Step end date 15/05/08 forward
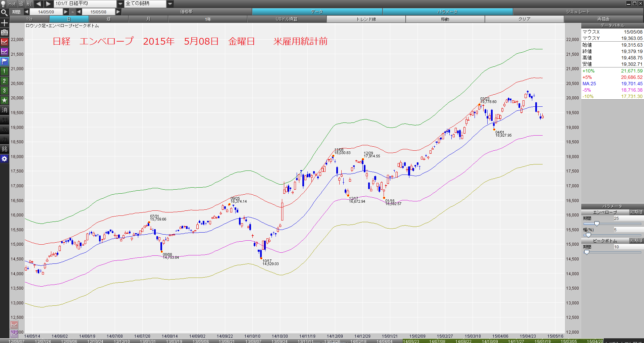644x343 pixels. pos(118,12)
